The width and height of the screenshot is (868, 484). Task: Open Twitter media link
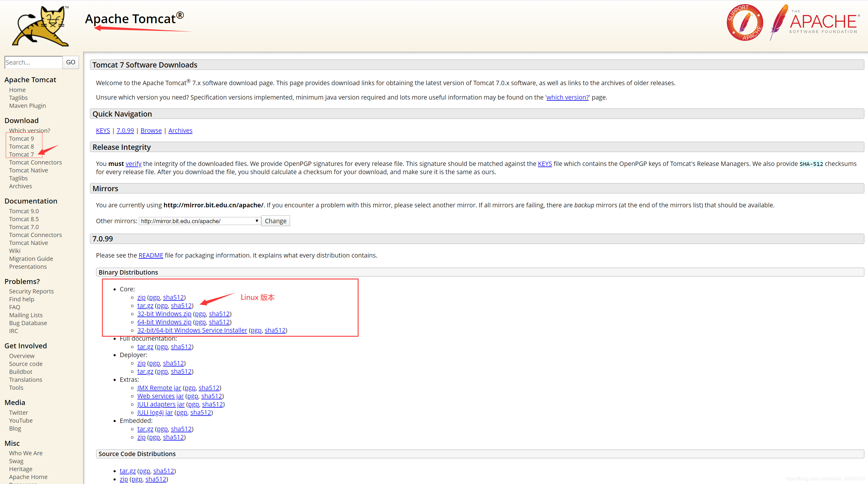click(x=18, y=413)
